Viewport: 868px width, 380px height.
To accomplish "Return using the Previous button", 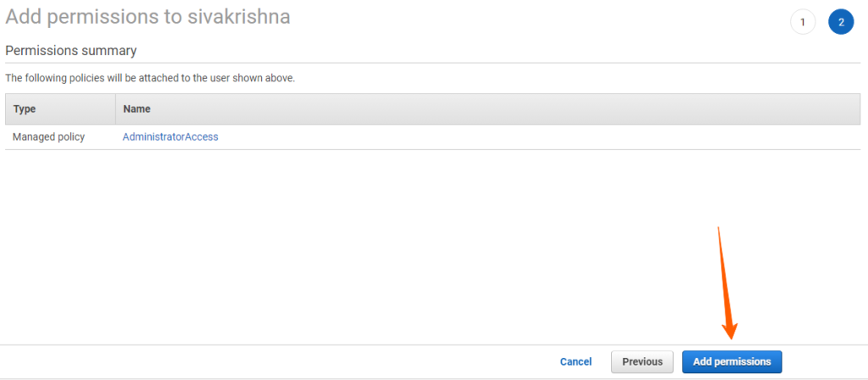I will (x=643, y=361).
